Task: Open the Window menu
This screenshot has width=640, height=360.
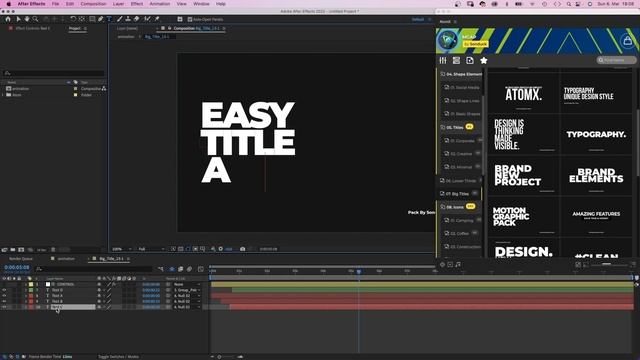Action: [x=201, y=4]
